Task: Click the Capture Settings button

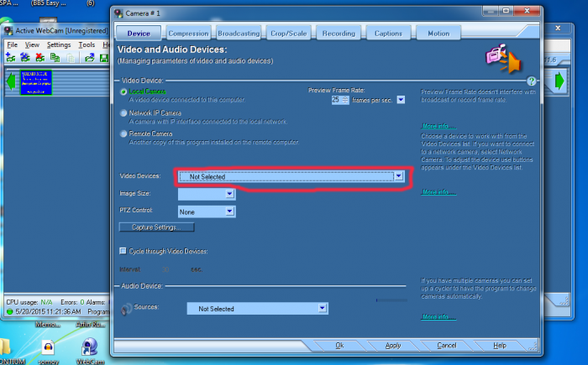Action: (157, 227)
